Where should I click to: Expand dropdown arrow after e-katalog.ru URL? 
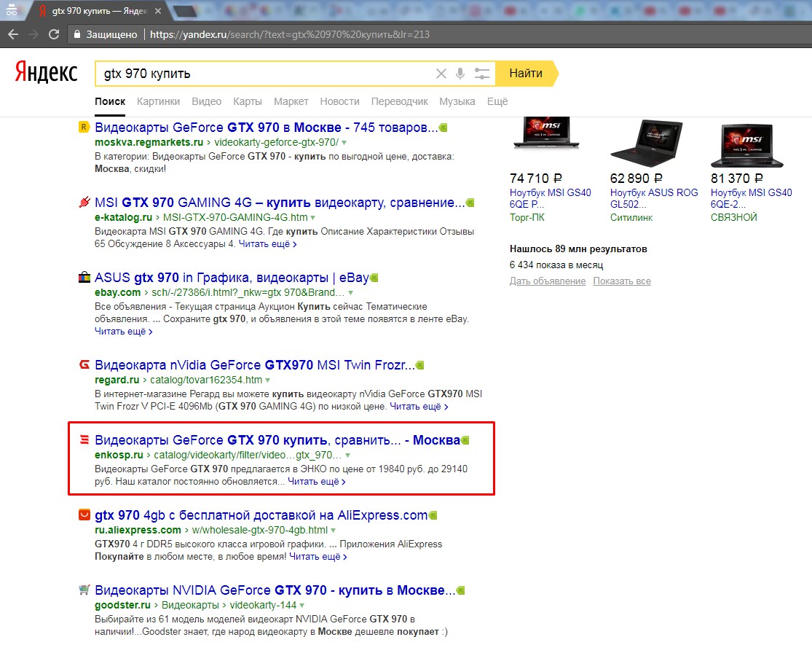pyautogui.click(x=313, y=218)
